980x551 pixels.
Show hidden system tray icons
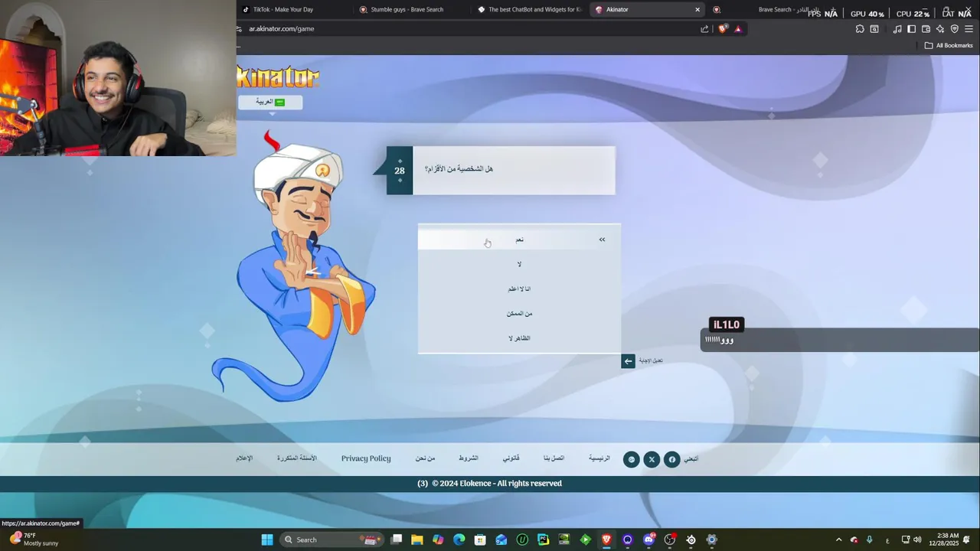tap(838, 540)
